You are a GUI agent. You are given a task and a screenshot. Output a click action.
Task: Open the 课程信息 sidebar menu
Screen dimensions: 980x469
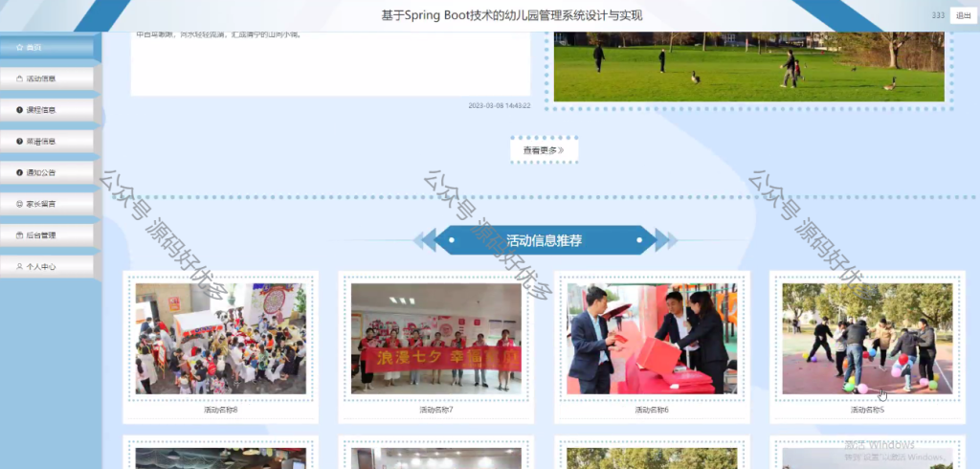click(x=47, y=110)
